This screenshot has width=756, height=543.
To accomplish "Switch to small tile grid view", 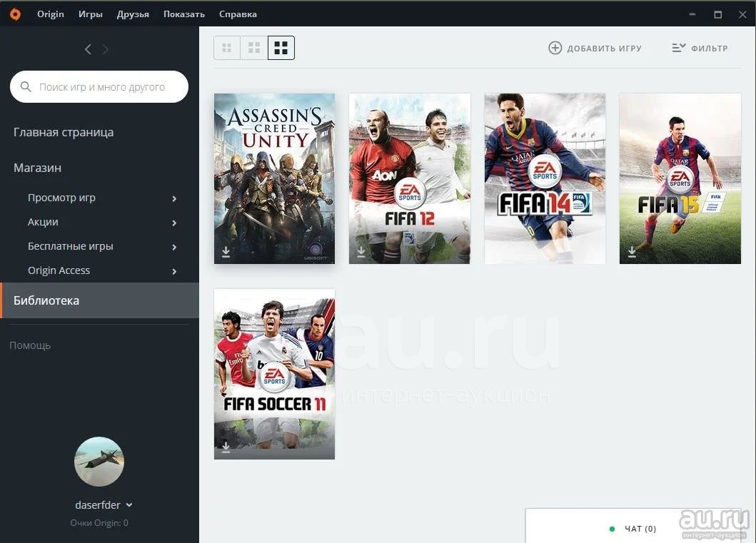I will (226, 48).
